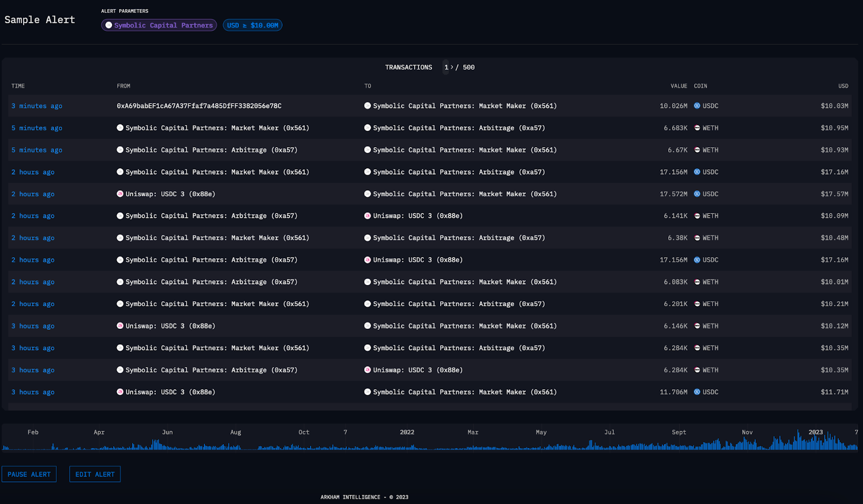863x504 pixels.
Task: Open the '3 hours ago' link in the $10.12M row
Action: 33,326
